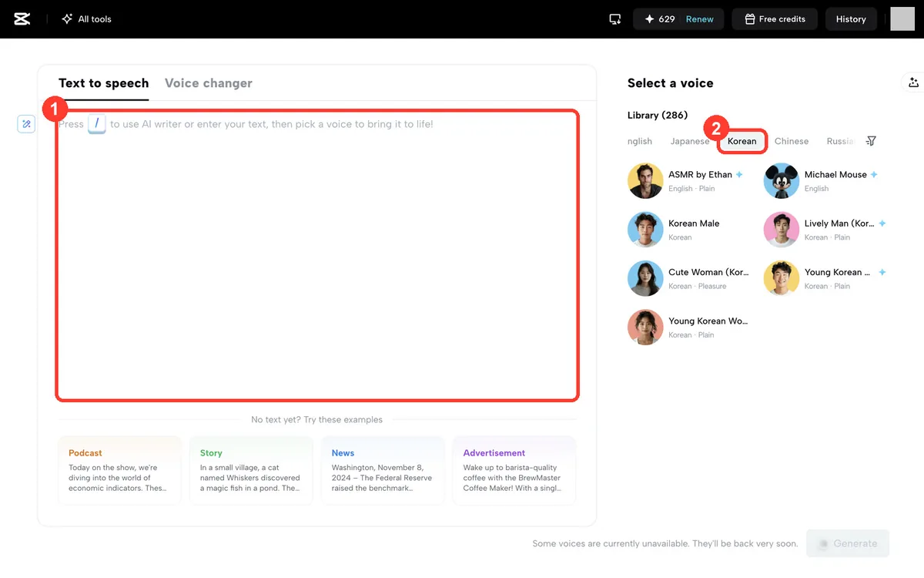Click the Korean Male voice name

point(694,223)
